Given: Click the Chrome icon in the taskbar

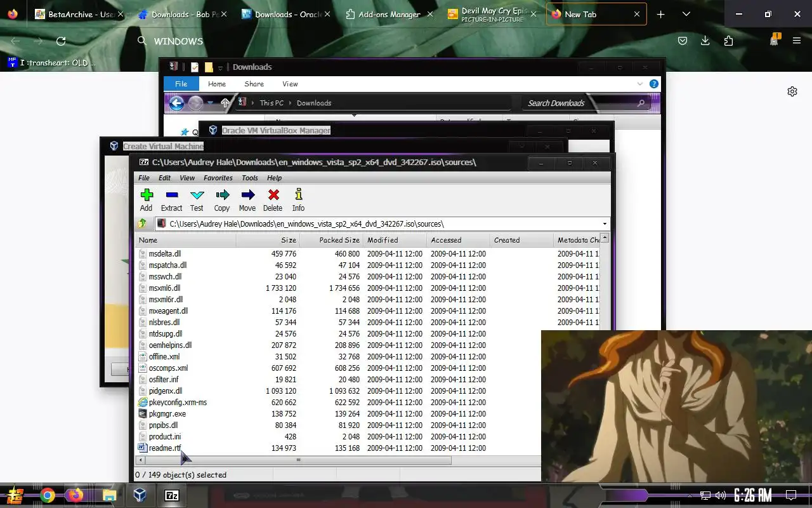Looking at the screenshot, I should [x=48, y=495].
